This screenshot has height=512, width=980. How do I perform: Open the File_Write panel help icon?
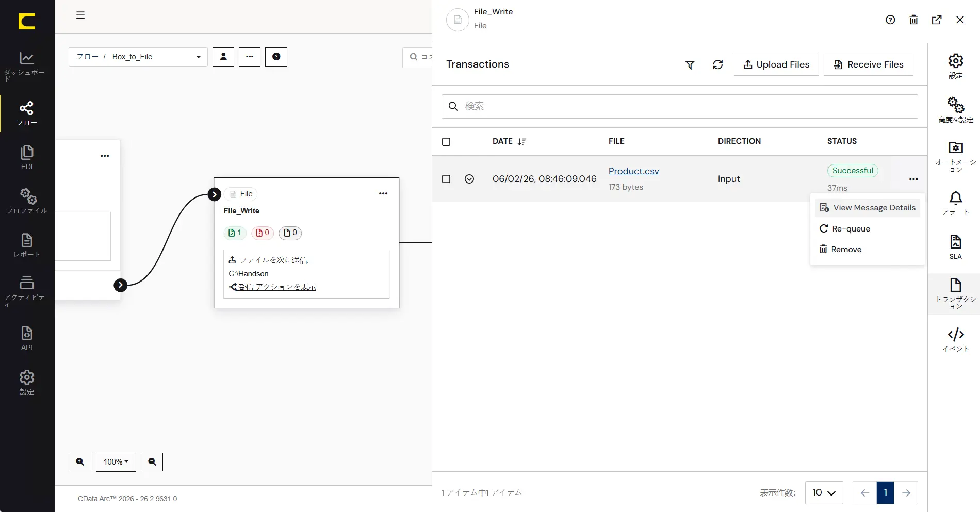890,20
